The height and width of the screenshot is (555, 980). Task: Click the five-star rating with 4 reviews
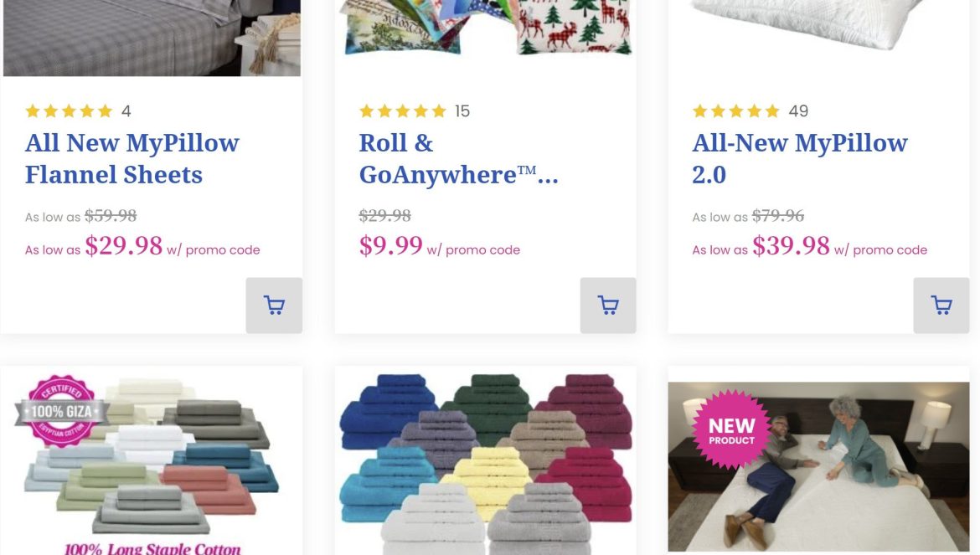coord(78,111)
